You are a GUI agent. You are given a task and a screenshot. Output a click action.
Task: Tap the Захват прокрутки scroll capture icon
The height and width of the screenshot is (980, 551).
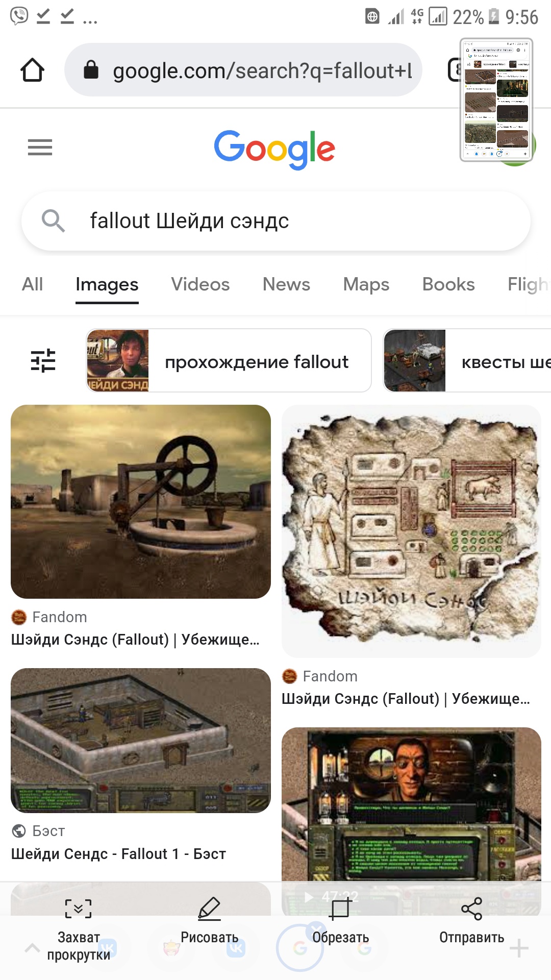coord(78,909)
